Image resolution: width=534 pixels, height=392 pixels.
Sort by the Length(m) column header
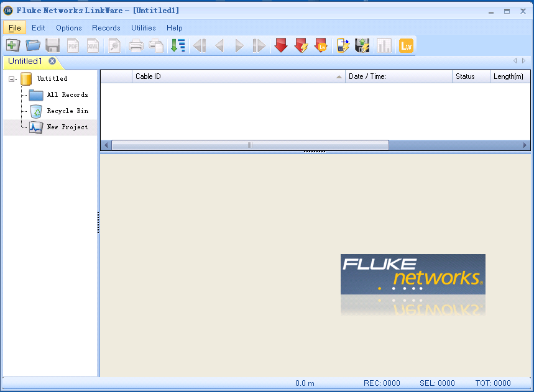coord(510,76)
